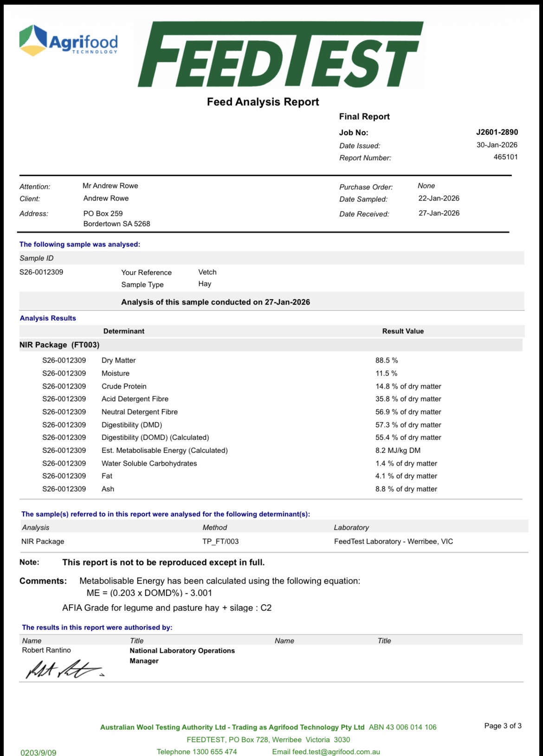Select report number 465101
The image size is (543, 756).
pyautogui.click(x=505, y=157)
